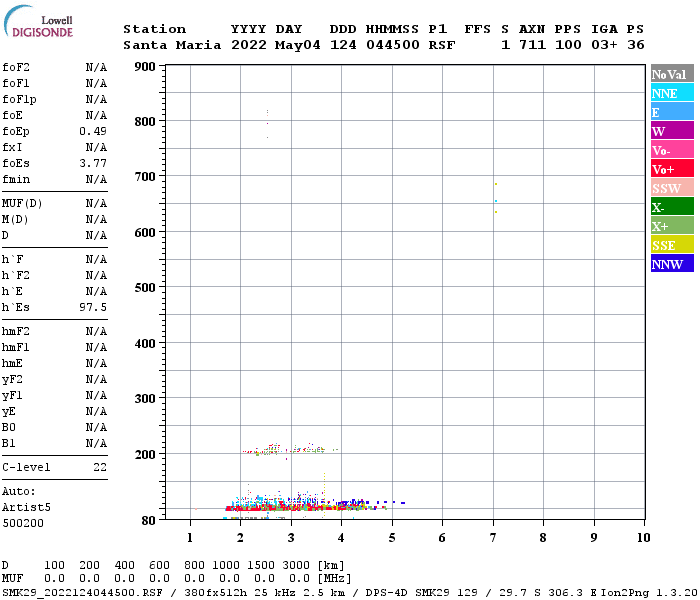Click the C-level value 22
This screenshot has height=600, width=700.
[100, 467]
